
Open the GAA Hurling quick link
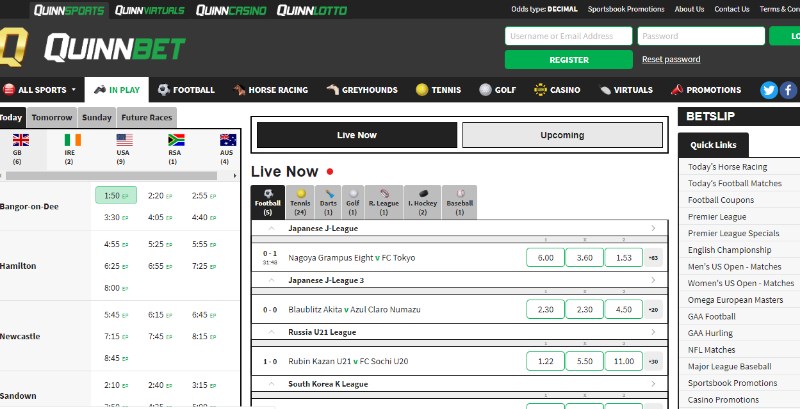click(x=710, y=333)
